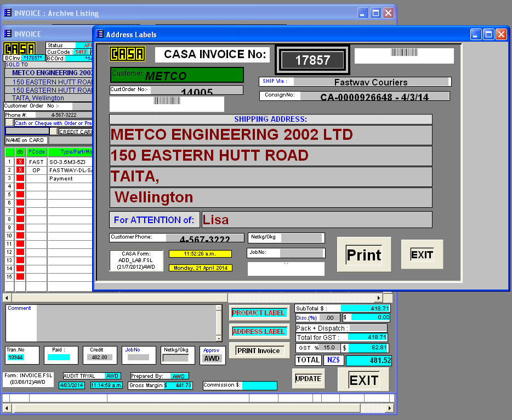Click the SubTotal value 418.71
The image size is (512, 420).
click(x=366, y=308)
